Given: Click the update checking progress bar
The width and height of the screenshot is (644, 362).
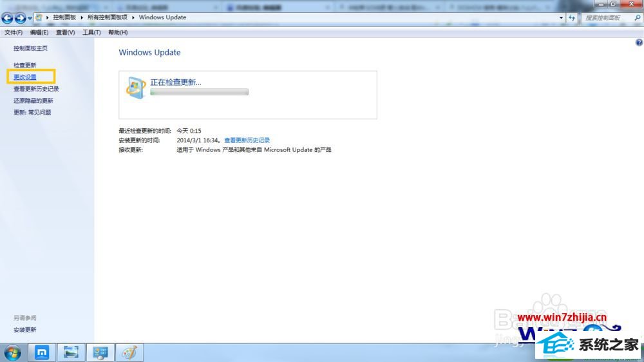Looking at the screenshot, I should click(199, 92).
